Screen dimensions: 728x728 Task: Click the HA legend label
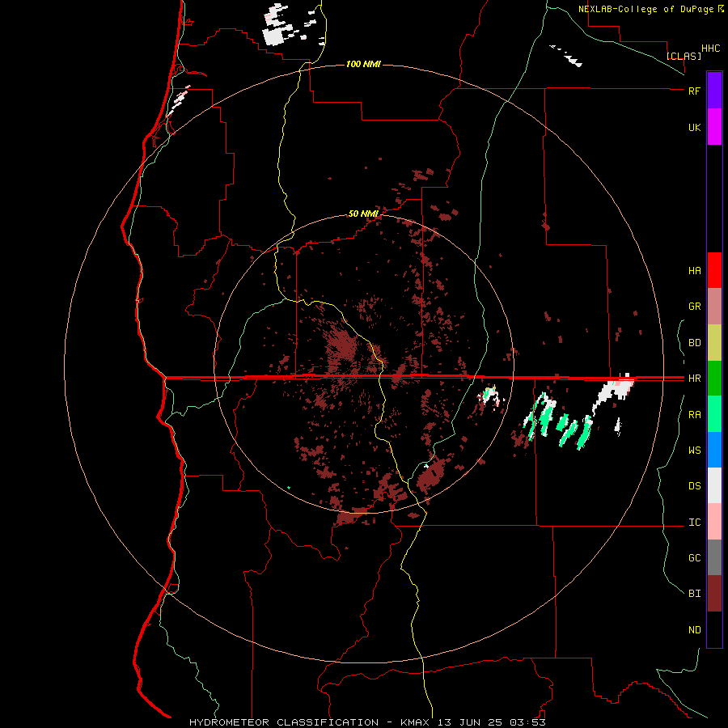click(694, 271)
